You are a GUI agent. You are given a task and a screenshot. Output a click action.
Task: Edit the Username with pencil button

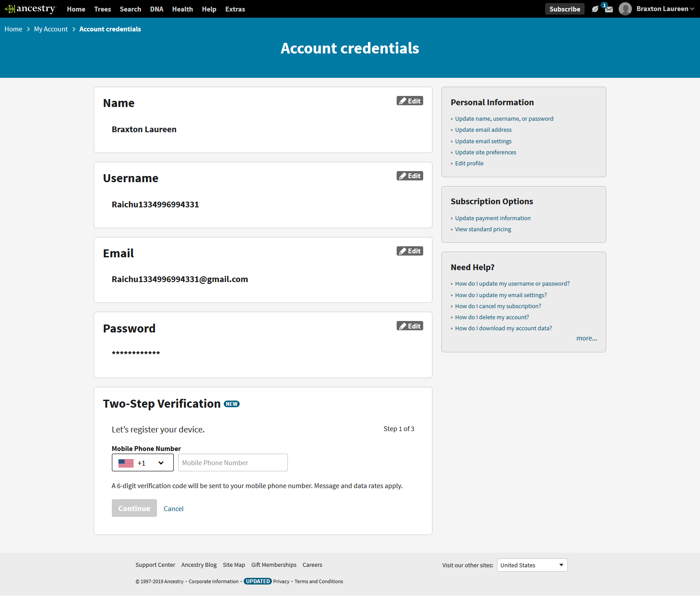coord(410,176)
